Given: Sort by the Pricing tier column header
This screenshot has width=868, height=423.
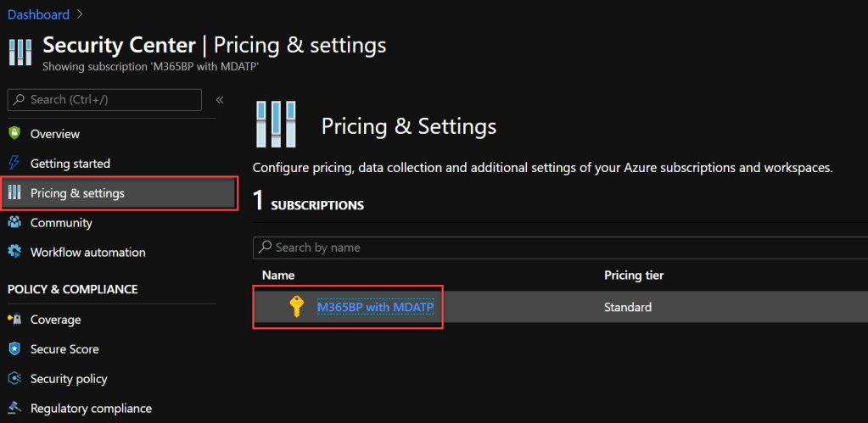Looking at the screenshot, I should click(x=633, y=276).
